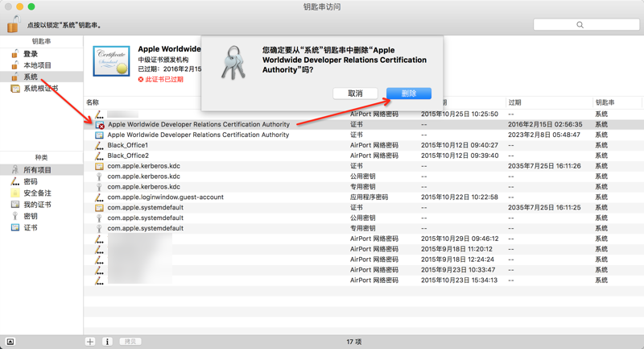Click the pencil icon next to Black_Office1
Image resolution: width=644 pixels, height=349 pixels.
(99, 145)
